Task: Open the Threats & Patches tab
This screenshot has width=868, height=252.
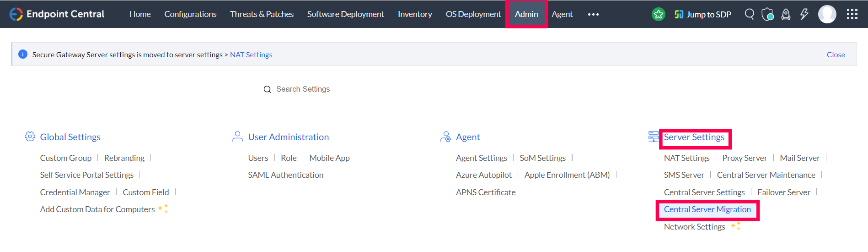Action: click(x=262, y=14)
